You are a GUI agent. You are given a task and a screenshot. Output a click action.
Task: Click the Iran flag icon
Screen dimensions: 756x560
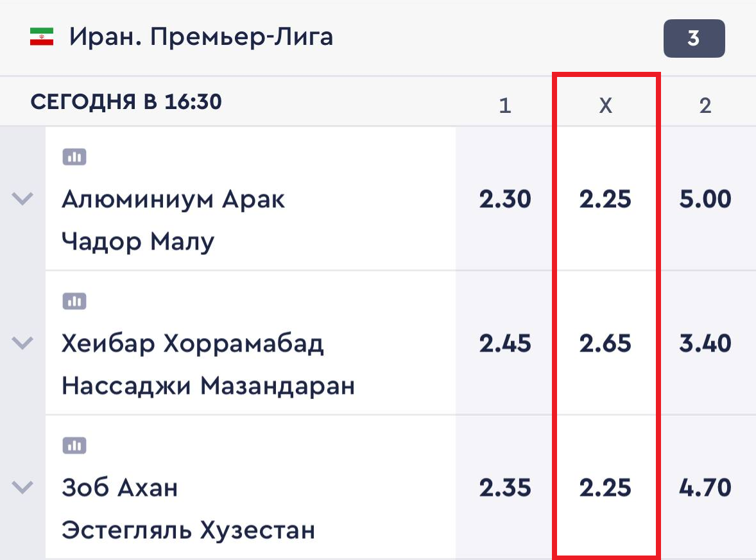(42, 37)
